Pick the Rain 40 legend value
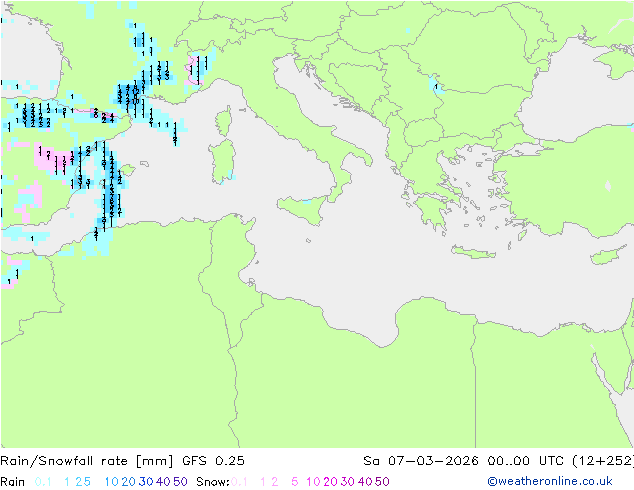 point(163,482)
